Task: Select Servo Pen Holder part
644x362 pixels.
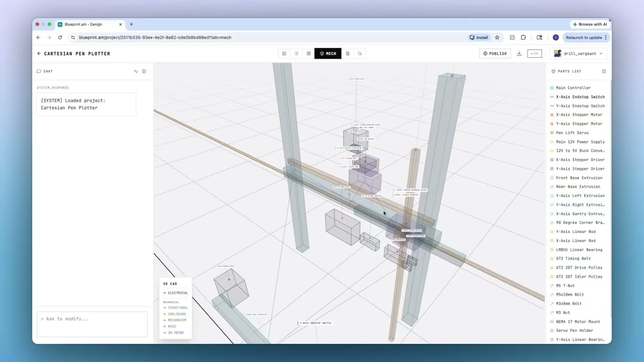Action: point(574,331)
